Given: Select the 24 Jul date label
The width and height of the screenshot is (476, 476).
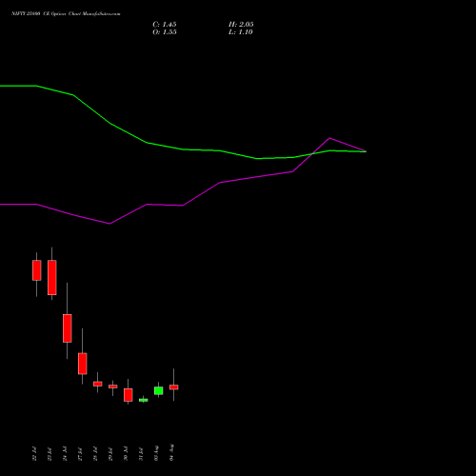Looking at the screenshot, I should tap(65, 454).
